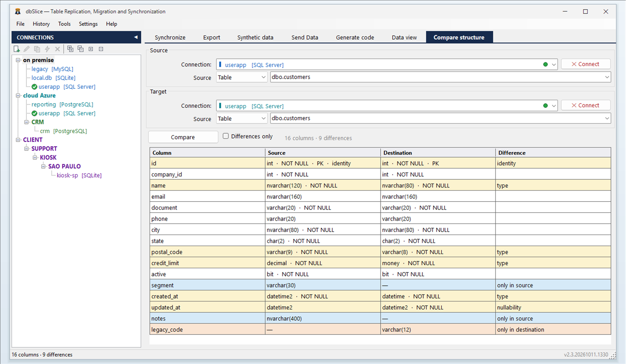The height and width of the screenshot is (364, 626).
Task: Click the duplicate connection icon
Action: (x=37, y=49)
